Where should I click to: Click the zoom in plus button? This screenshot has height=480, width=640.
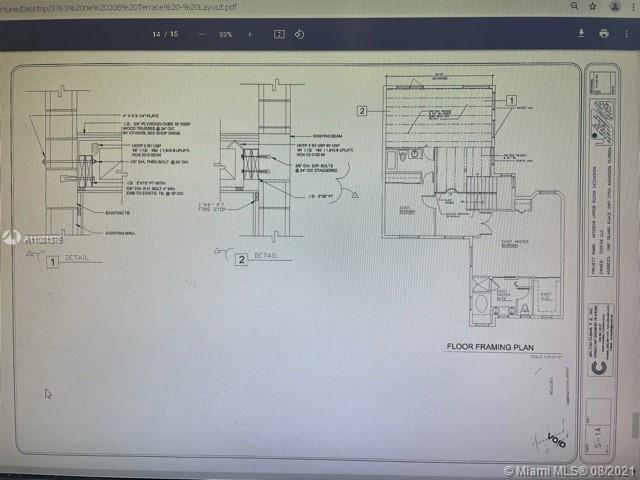(250, 34)
